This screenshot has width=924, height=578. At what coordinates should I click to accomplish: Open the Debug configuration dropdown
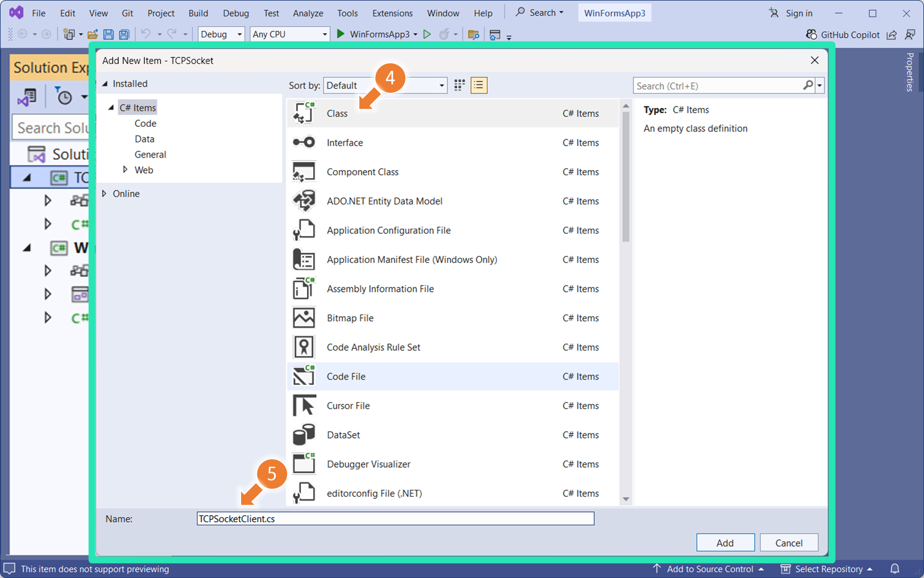(x=221, y=34)
